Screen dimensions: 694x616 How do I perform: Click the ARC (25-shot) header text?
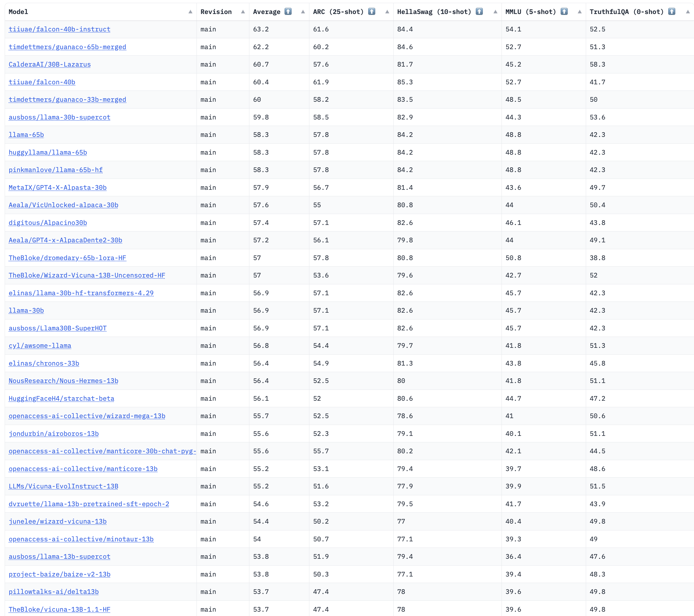tap(338, 12)
